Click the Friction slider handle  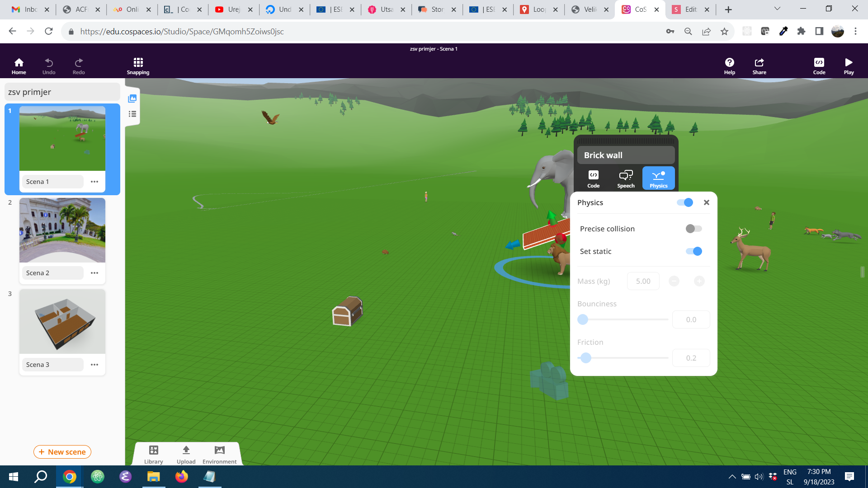point(586,358)
